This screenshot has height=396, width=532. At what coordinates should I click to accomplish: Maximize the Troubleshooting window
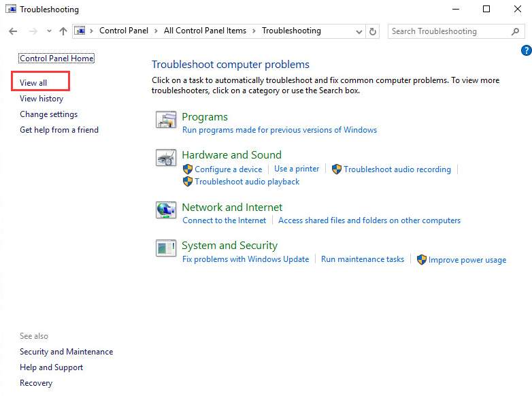coord(486,9)
